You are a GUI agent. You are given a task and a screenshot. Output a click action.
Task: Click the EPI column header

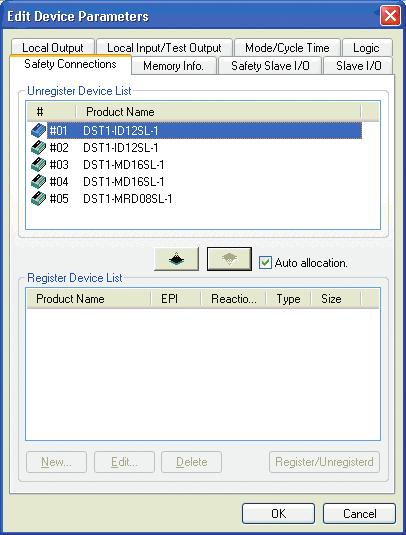point(176,299)
